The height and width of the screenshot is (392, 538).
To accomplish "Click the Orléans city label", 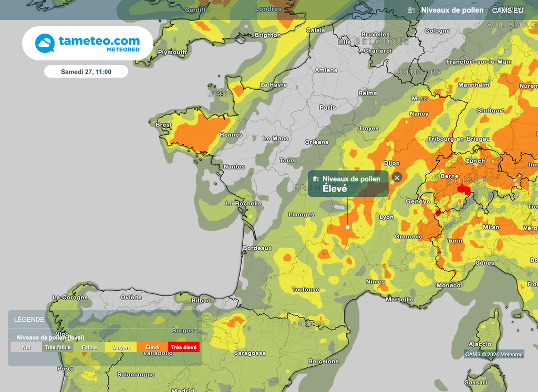I will (x=316, y=142).
